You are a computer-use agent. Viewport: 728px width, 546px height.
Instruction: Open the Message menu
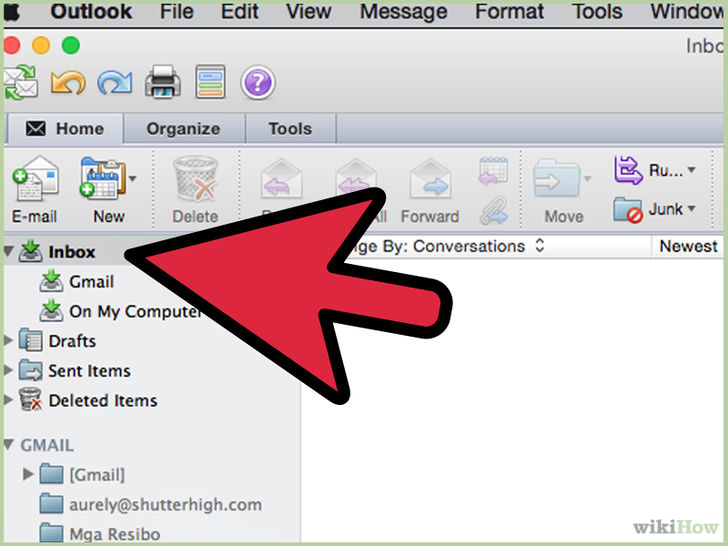(x=403, y=11)
